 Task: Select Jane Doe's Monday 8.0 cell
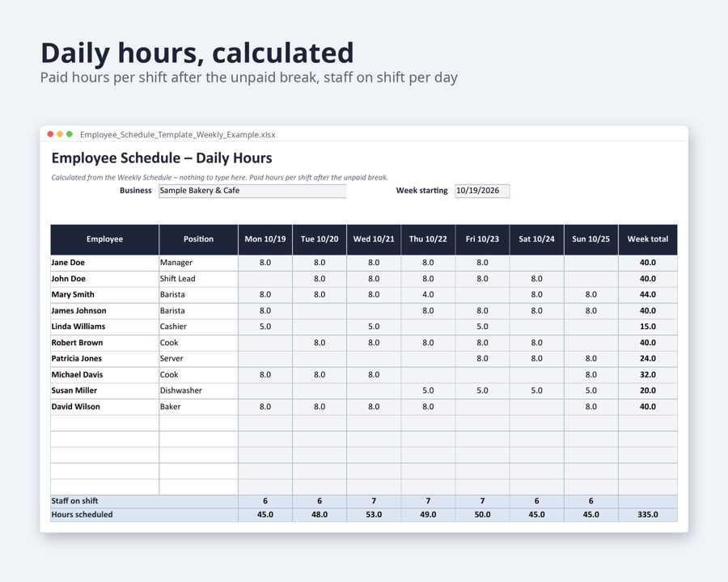click(265, 263)
